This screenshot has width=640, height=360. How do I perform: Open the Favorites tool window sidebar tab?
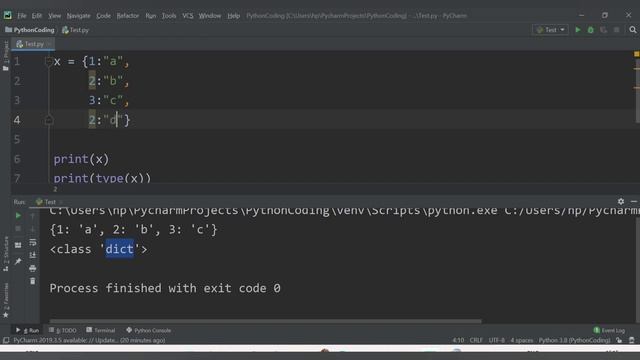5,300
